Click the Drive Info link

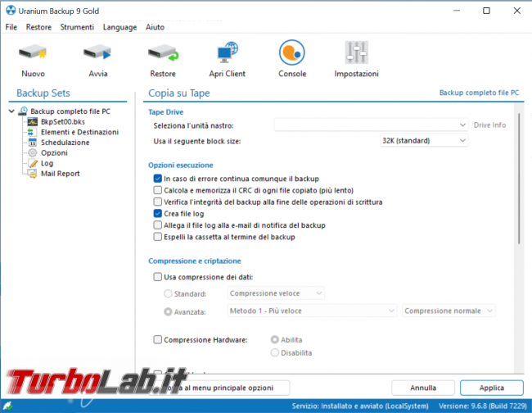pos(489,125)
